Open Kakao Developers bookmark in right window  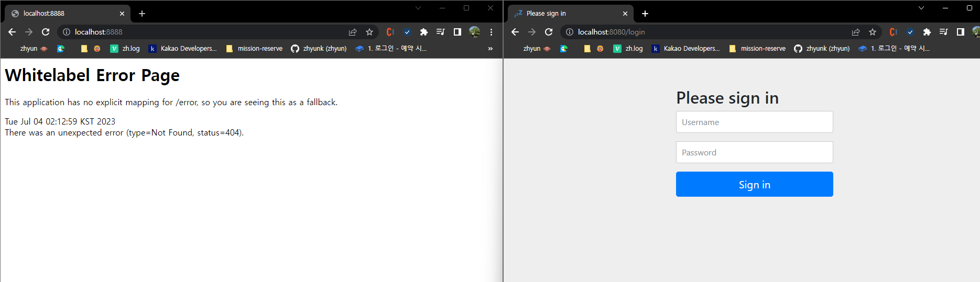click(x=686, y=49)
